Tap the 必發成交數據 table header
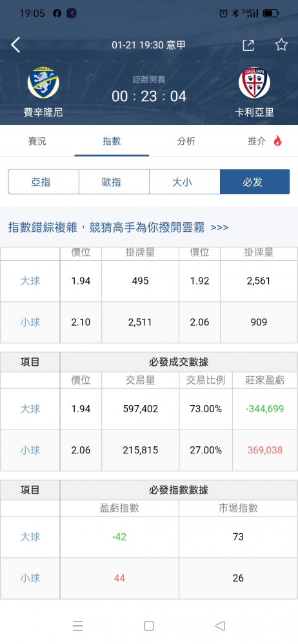This screenshot has height=644, width=298. (x=179, y=362)
